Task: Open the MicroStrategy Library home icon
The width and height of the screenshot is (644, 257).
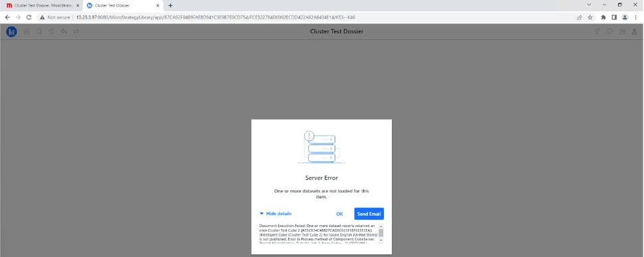Action: (11, 32)
